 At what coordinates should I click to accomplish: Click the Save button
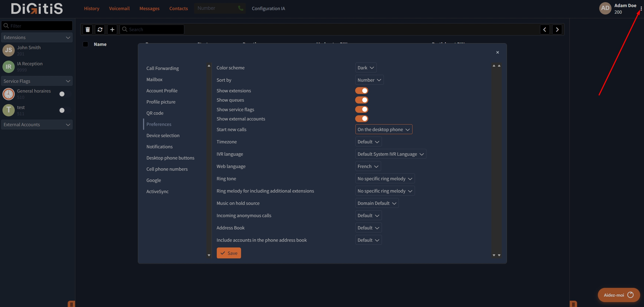click(229, 253)
